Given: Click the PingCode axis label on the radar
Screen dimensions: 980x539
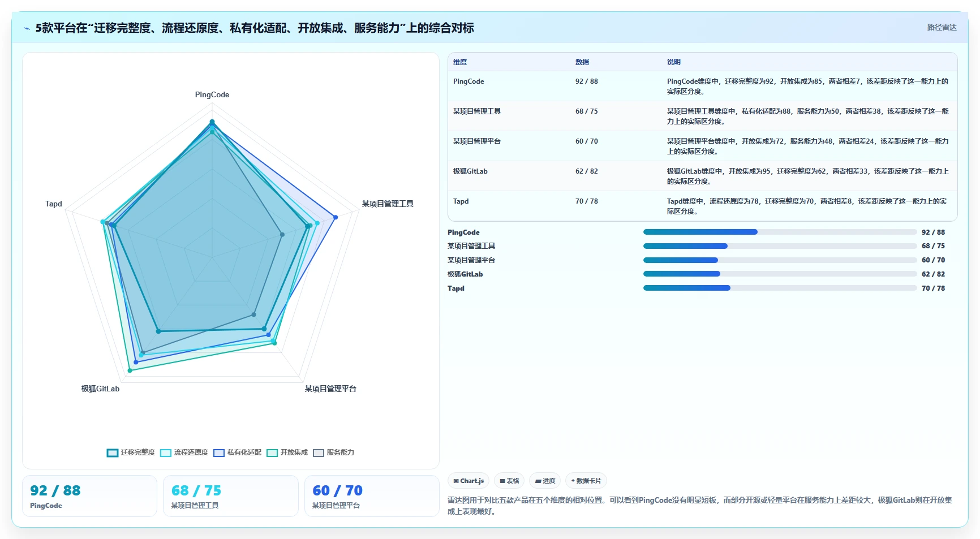Looking at the screenshot, I should (x=212, y=95).
